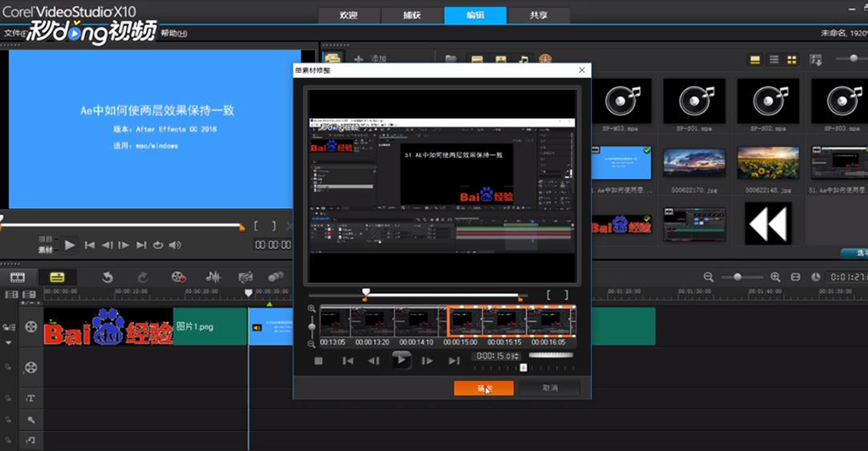Image resolution: width=868 pixels, height=451 pixels.
Task: Switch library to thumbnail view
Action: click(x=792, y=60)
